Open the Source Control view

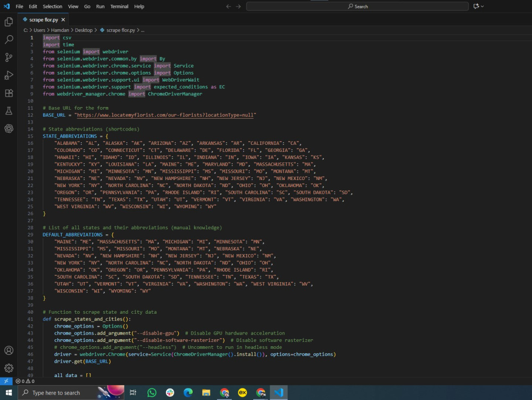click(9, 58)
